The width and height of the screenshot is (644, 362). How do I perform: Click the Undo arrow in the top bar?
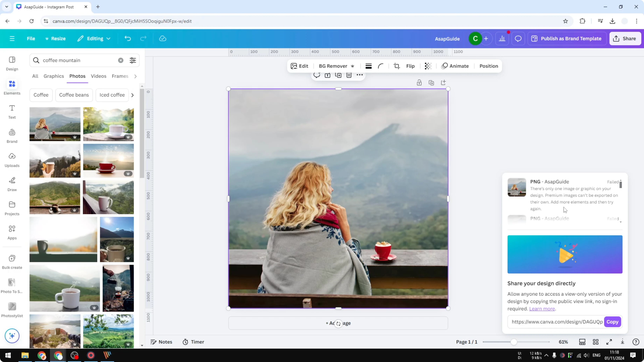coord(128,38)
